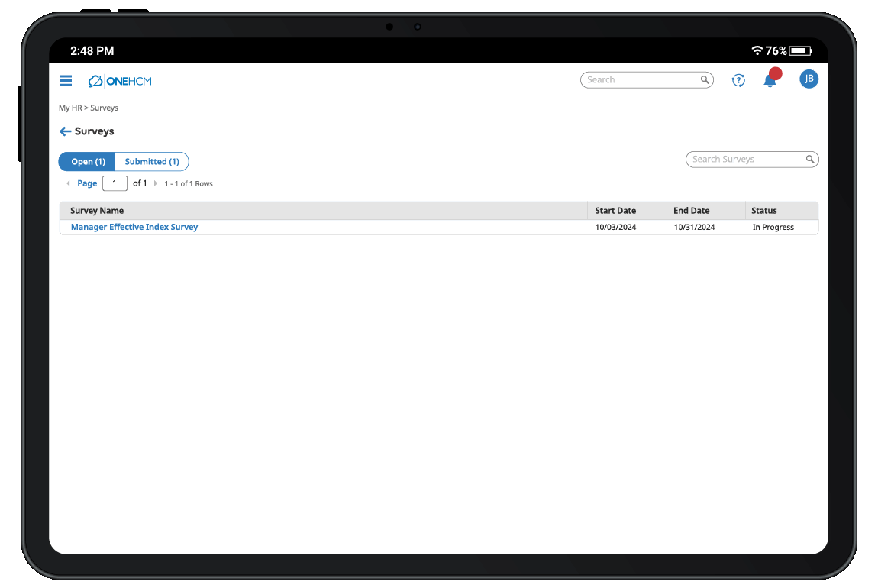Click the My HR breadcrumb link
Image resolution: width=878 pixels, height=588 pixels.
[x=71, y=108]
